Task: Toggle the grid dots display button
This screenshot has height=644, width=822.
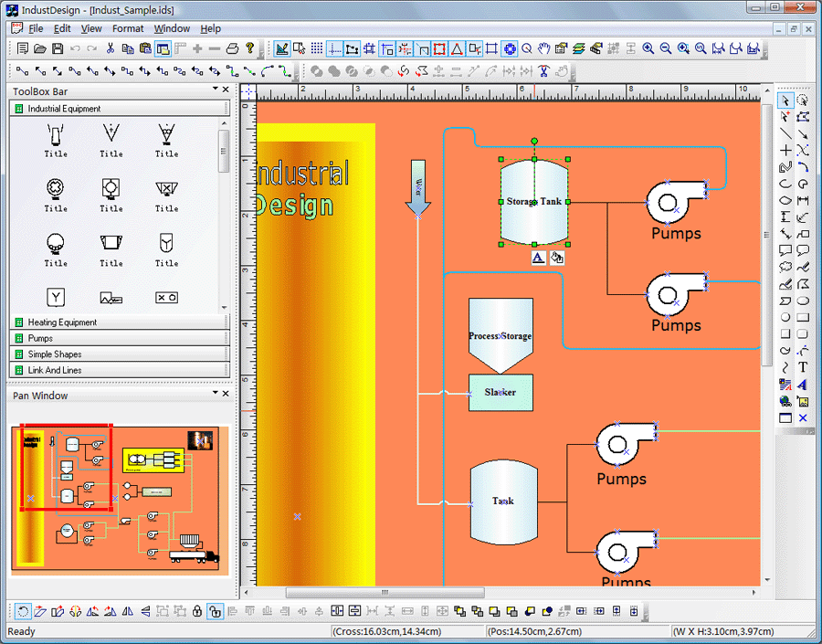Action: pyautogui.click(x=317, y=48)
